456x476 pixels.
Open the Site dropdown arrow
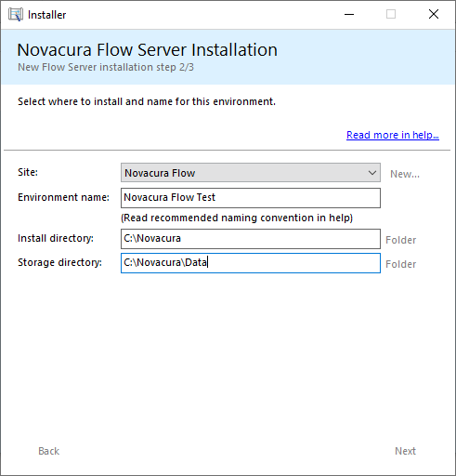pyautogui.click(x=372, y=173)
